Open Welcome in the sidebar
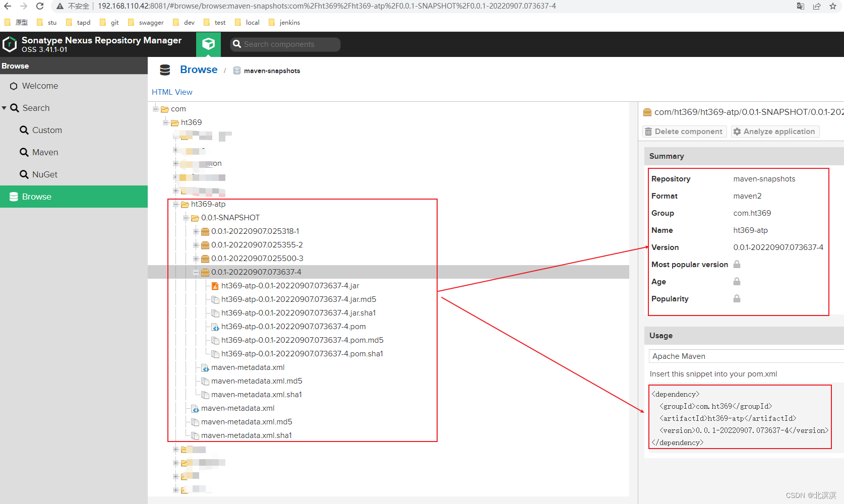844x504 pixels. pyautogui.click(x=74, y=86)
